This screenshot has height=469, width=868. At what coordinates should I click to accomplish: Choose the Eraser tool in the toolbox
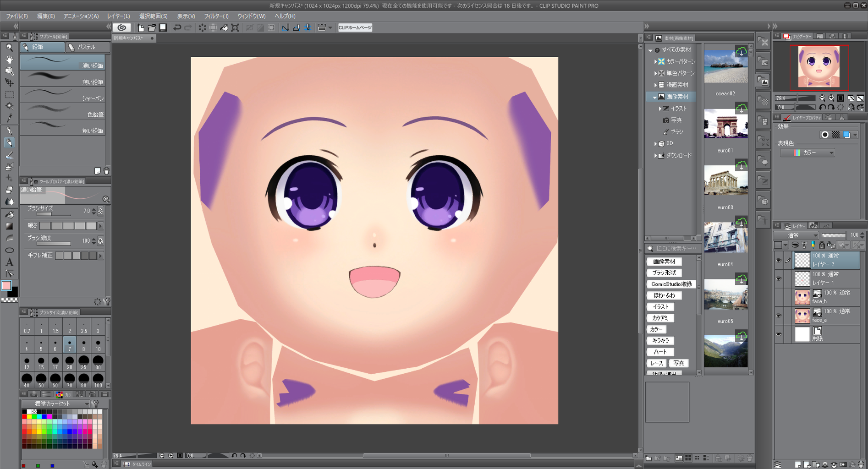pos(9,190)
